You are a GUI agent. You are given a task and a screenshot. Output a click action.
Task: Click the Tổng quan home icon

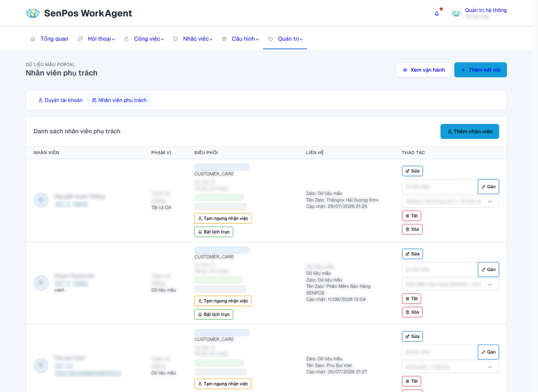33,39
